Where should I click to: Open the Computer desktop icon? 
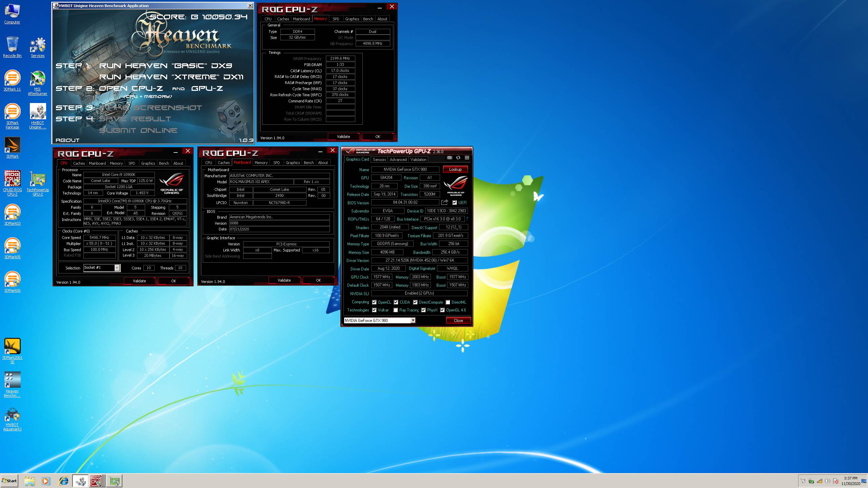coord(12,14)
